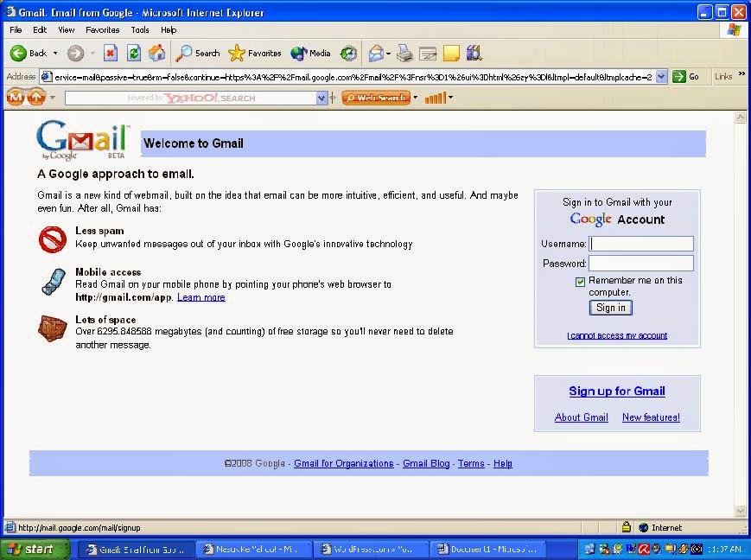Toggle Remember me on this computer checkbox
The image size is (751, 560).
point(580,282)
